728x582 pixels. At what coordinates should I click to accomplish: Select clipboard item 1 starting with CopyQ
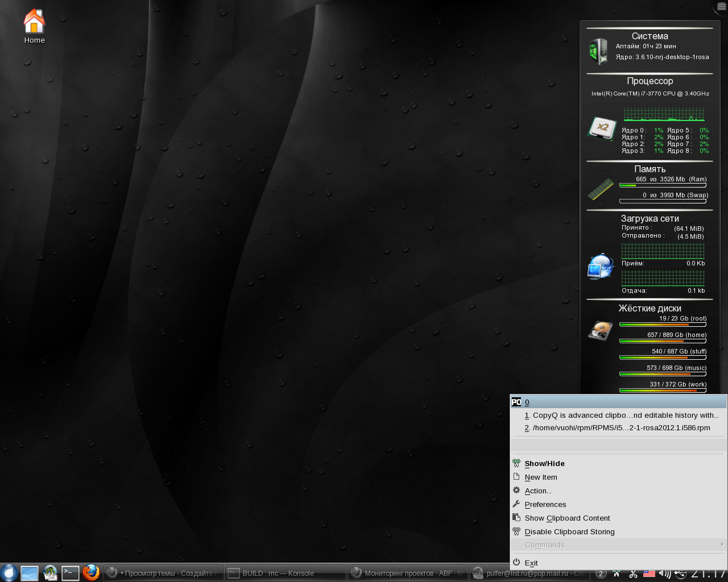pos(621,415)
